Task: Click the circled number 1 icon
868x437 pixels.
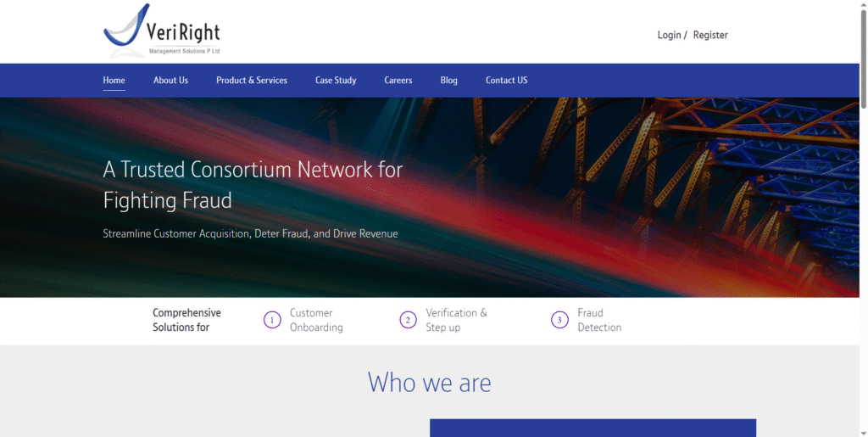Action: pos(272,320)
